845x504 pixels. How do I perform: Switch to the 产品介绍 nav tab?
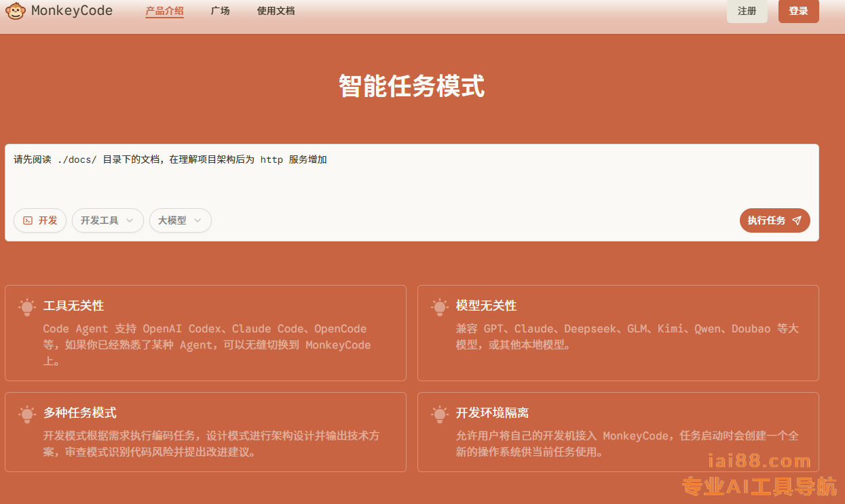(x=164, y=11)
